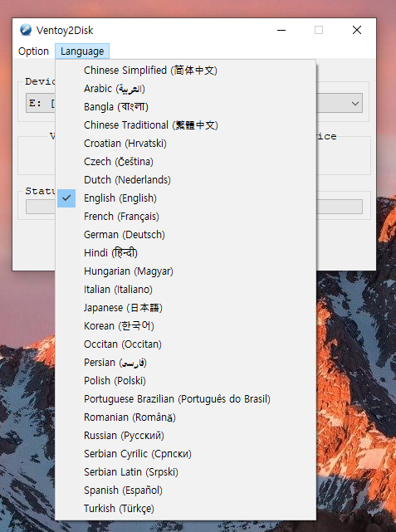Click the Ventoy2Disk app icon in title bar
Viewport: 396px width, 532px height.
[x=26, y=30]
